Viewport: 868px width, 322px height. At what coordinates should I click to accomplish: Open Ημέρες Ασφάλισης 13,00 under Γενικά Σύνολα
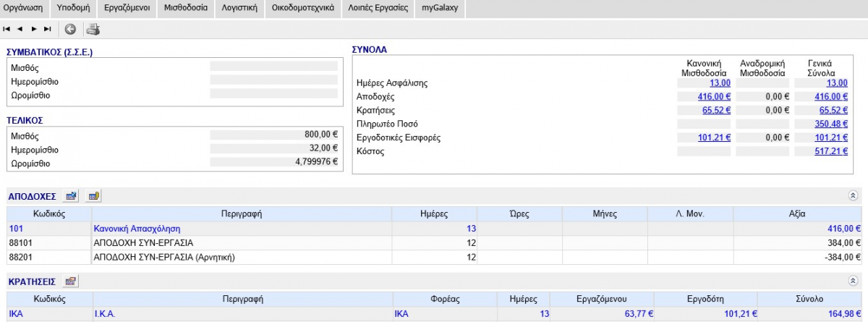(x=836, y=83)
